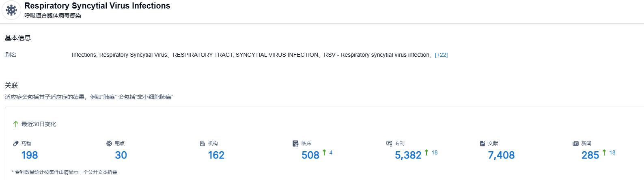Click the green arrow beside 最近30日变化
The width and height of the screenshot is (644, 180).
(16, 124)
